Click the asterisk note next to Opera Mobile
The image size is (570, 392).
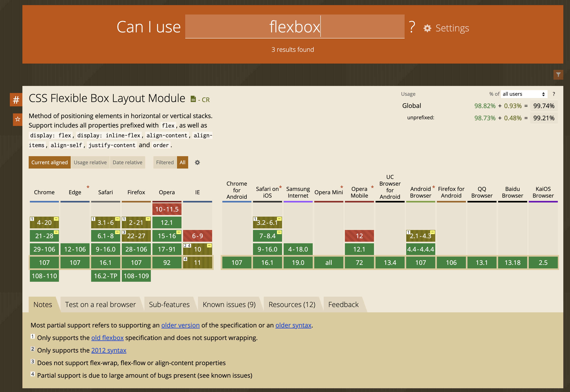(x=372, y=187)
